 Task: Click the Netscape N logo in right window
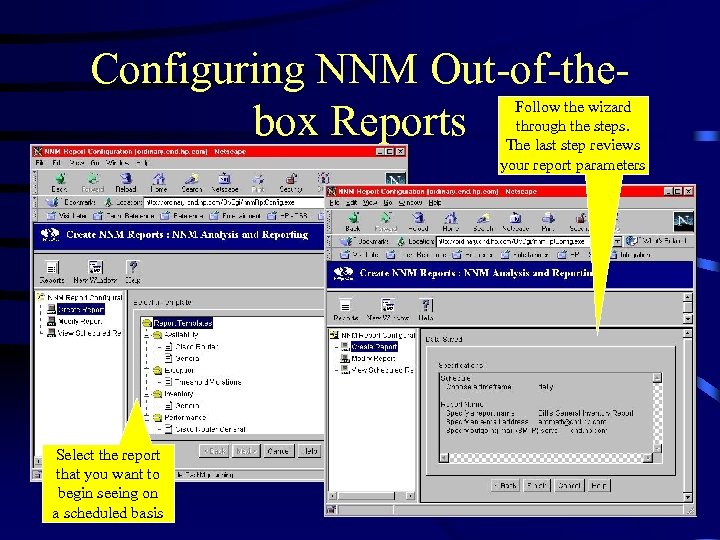(x=683, y=221)
